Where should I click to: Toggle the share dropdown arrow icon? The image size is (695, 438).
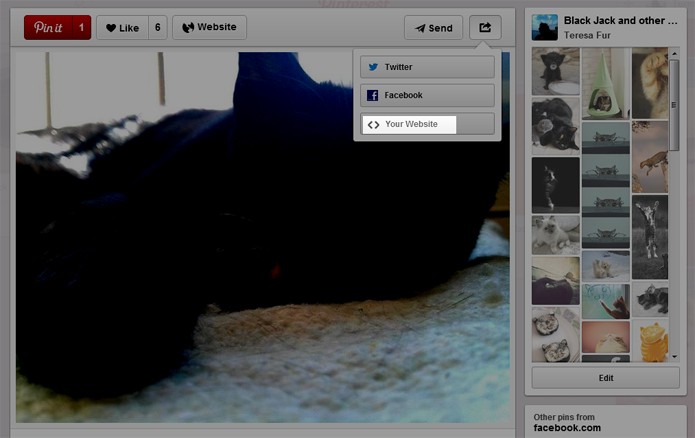pyautogui.click(x=485, y=27)
